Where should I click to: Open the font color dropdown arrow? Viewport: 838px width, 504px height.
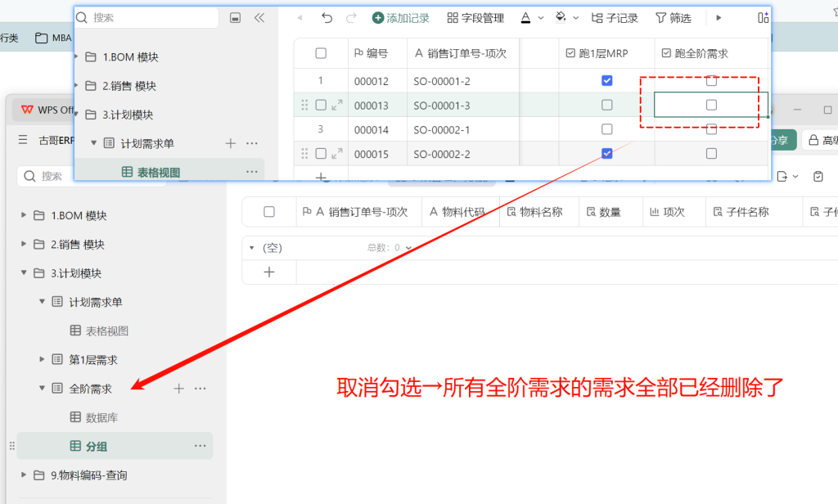point(541,18)
